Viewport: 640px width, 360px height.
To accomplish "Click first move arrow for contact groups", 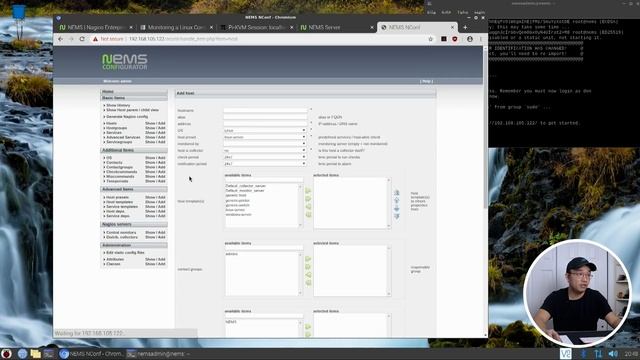I will [x=308, y=259].
